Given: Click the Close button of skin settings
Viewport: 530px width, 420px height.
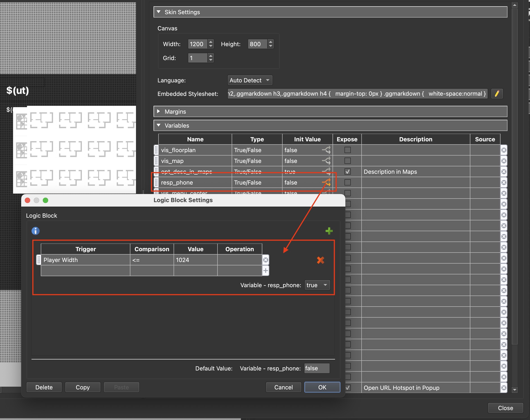Looking at the screenshot, I should click(x=505, y=408).
